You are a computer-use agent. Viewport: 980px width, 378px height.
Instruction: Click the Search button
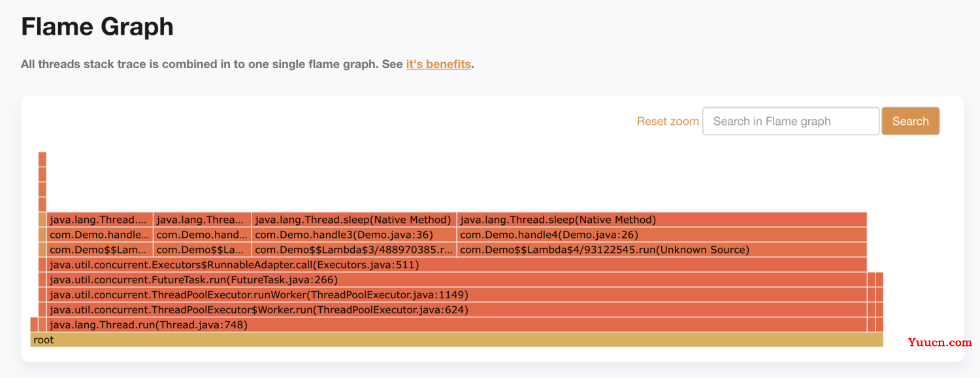click(x=911, y=121)
